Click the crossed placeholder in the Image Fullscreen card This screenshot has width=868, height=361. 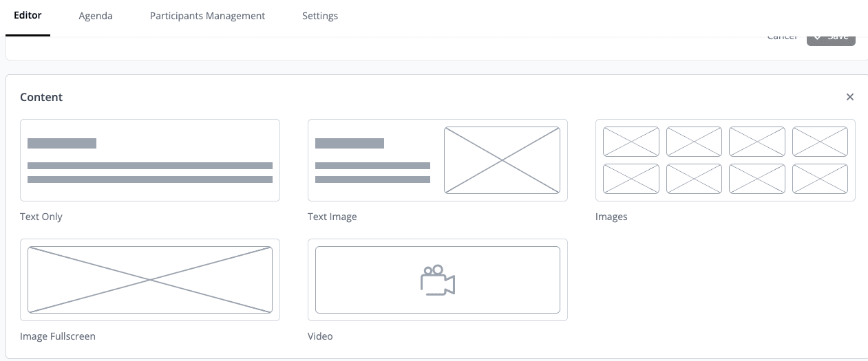[x=150, y=280]
